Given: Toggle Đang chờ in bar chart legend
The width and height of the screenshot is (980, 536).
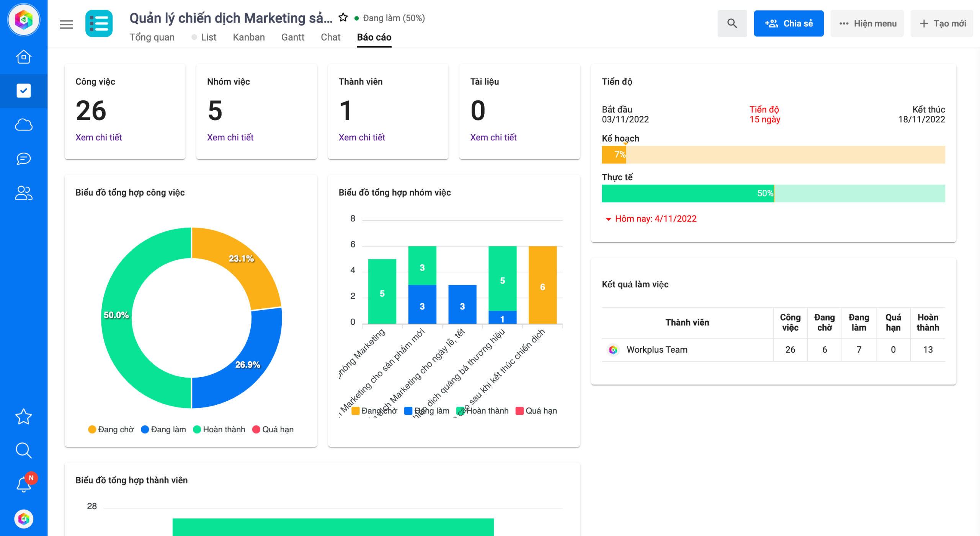Looking at the screenshot, I should [x=374, y=411].
